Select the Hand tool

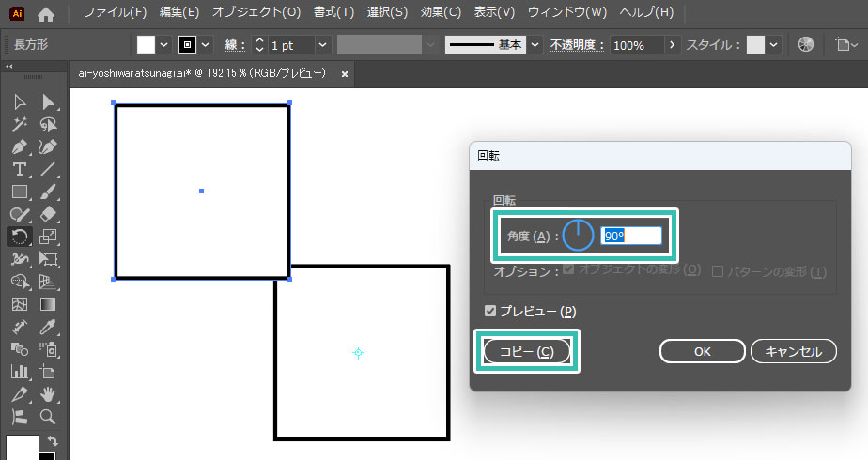coord(48,394)
